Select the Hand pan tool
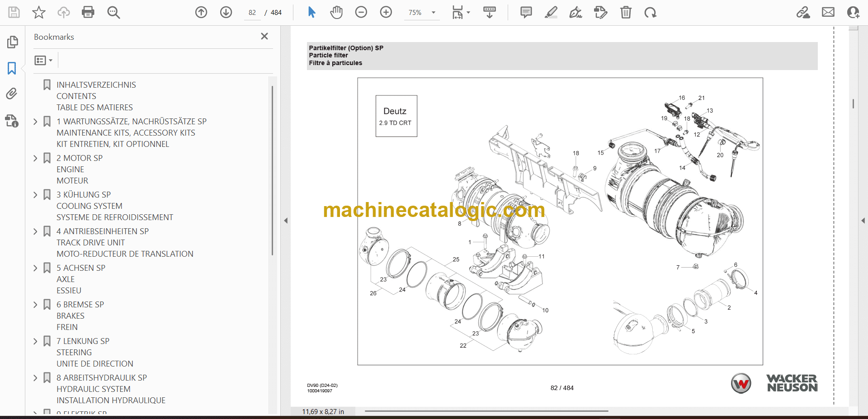The image size is (868, 419). point(336,12)
